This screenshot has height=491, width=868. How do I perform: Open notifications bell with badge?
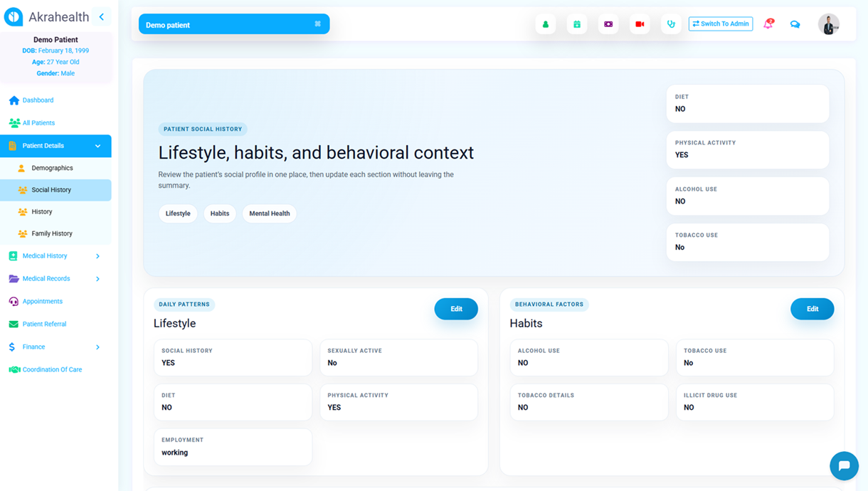click(768, 24)
